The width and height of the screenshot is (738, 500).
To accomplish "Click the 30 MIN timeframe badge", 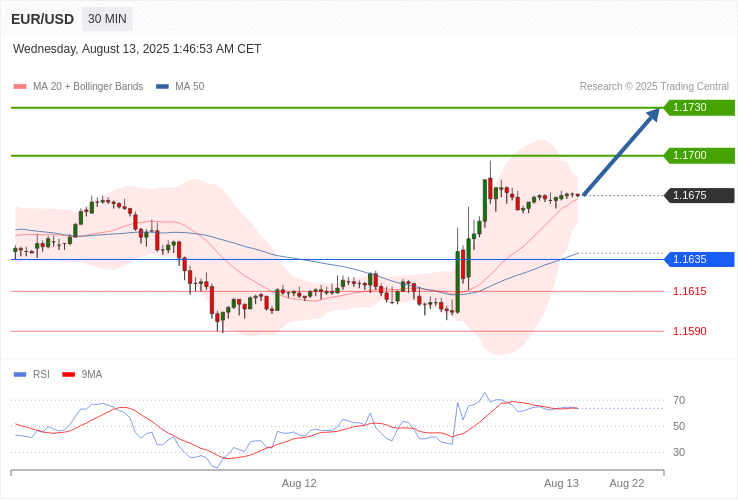I will point(107,19).
